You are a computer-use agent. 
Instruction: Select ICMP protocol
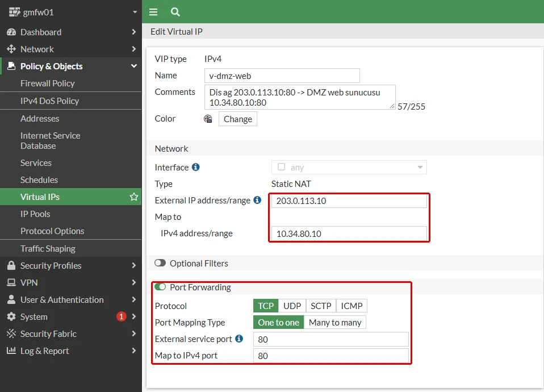(x=351, y=306)
